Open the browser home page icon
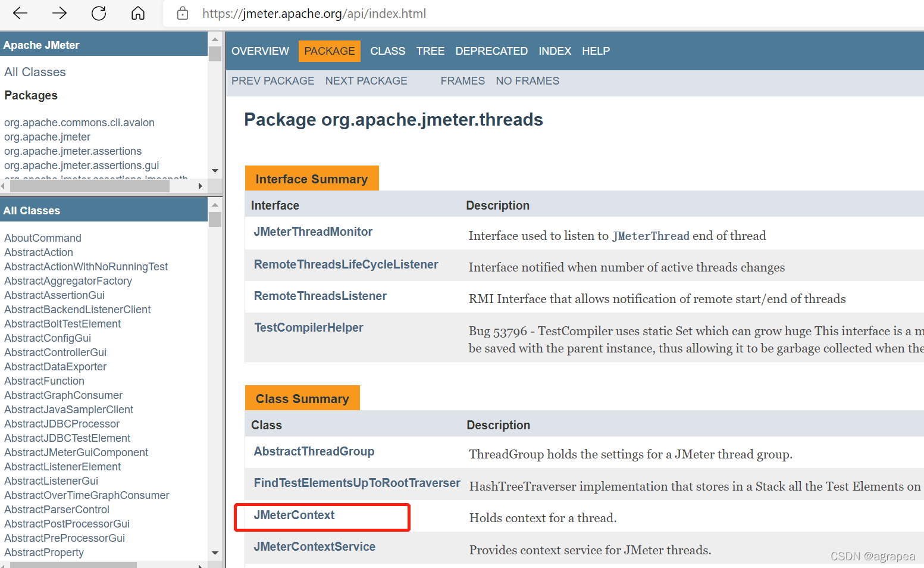The height and width of the screenshot is (568, 924). pos(138,13)
